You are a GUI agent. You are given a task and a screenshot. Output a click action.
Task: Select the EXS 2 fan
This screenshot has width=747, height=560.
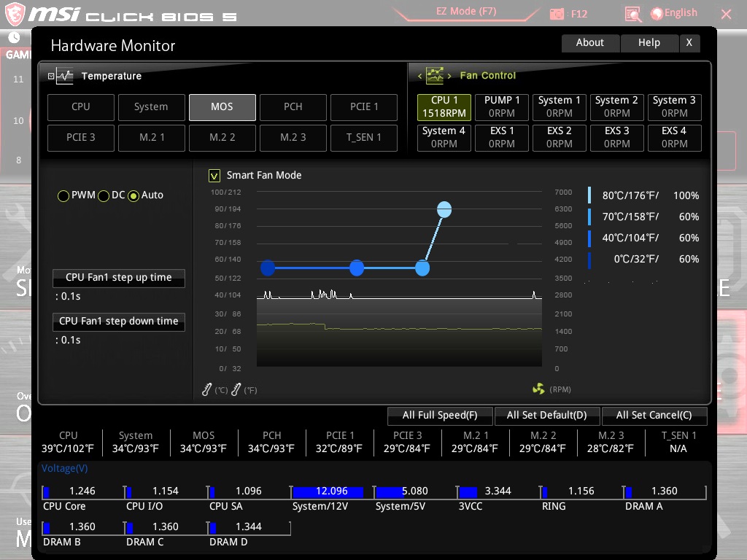[560, 137]
